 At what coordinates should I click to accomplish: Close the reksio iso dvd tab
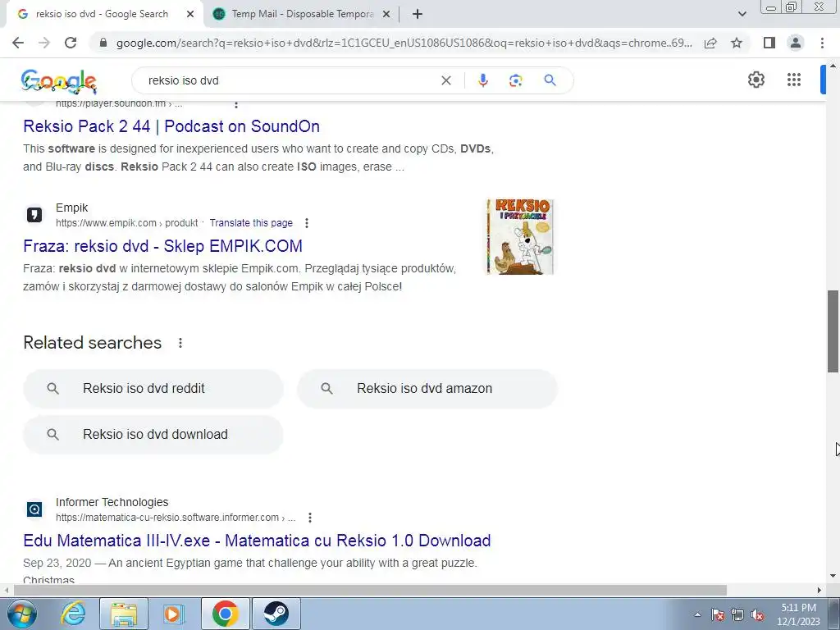(x=190, y=15)
